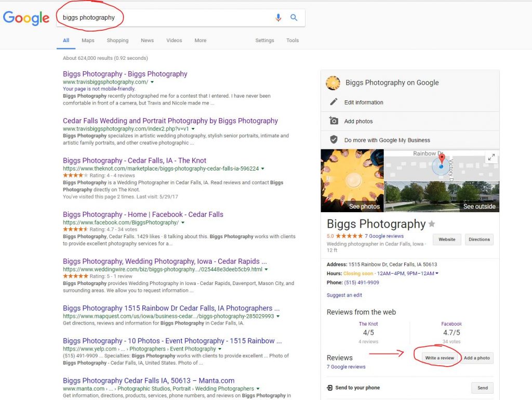Image resolution: width=532 pixels, height=400 pixels.
Task: Click the Biggs Photography round profile logo
Action: [333, 83]
